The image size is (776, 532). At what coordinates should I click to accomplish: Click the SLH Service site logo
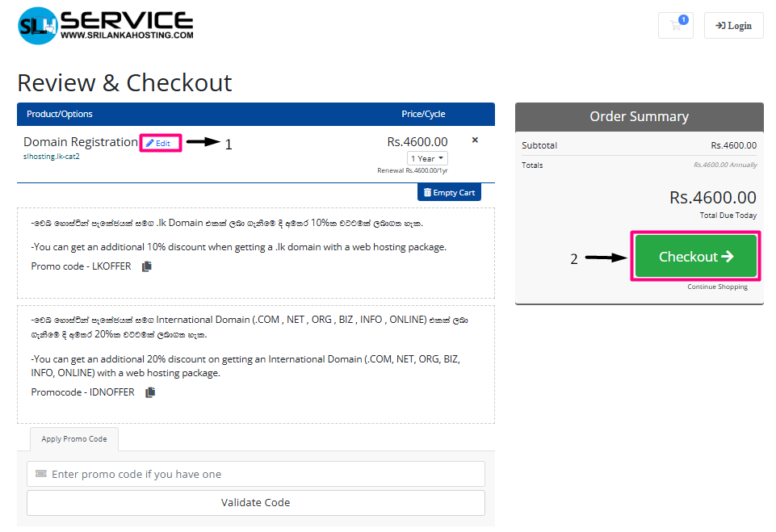coord(105,25)
